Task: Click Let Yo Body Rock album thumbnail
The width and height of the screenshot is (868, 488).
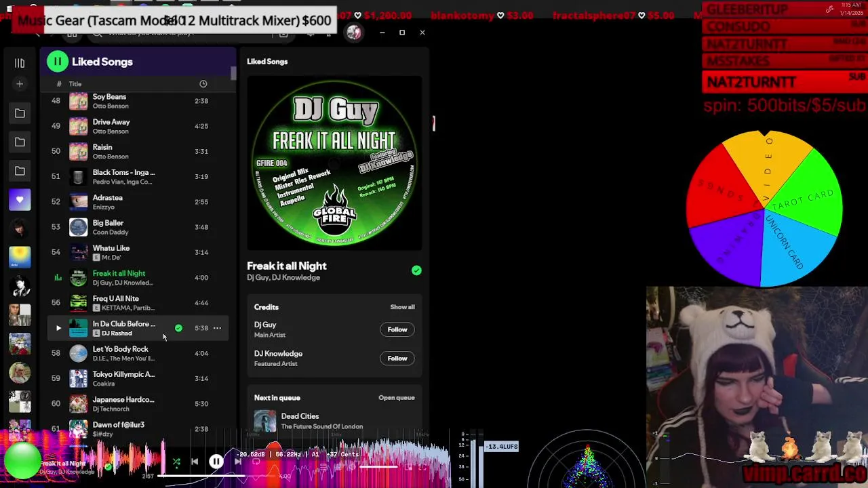Action: (79, 353)
